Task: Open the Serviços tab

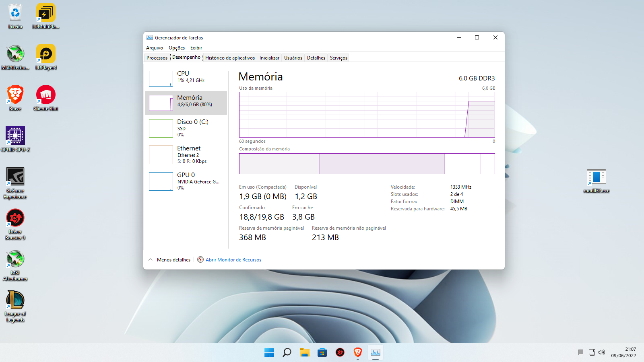Action: [x=339, y=58]
